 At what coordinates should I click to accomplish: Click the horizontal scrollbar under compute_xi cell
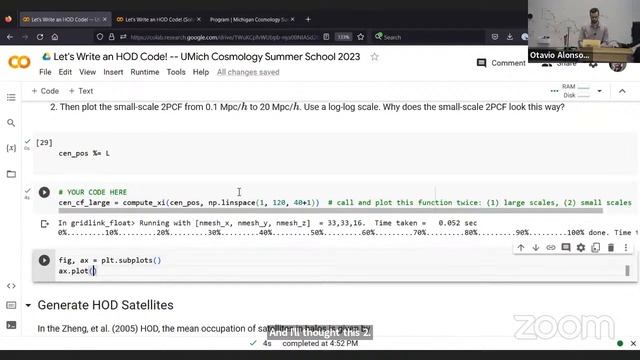point(330,211)
